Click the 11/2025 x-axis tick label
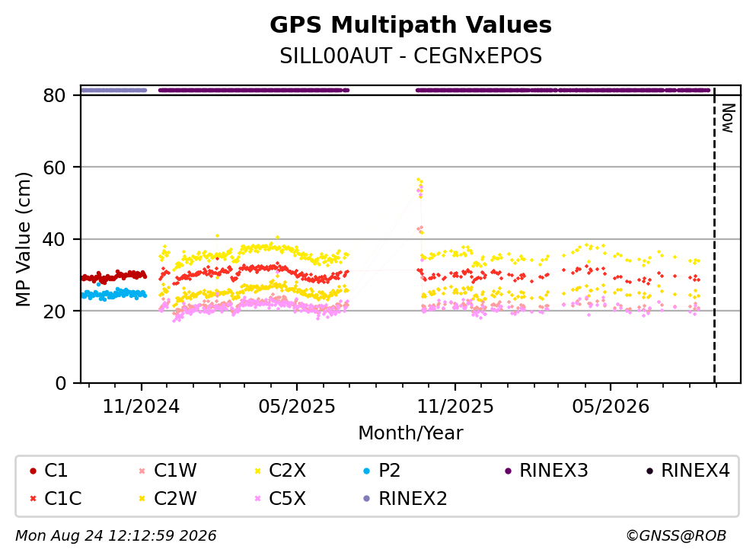Viewport: 756px width, 559px height. coord(455,407)
